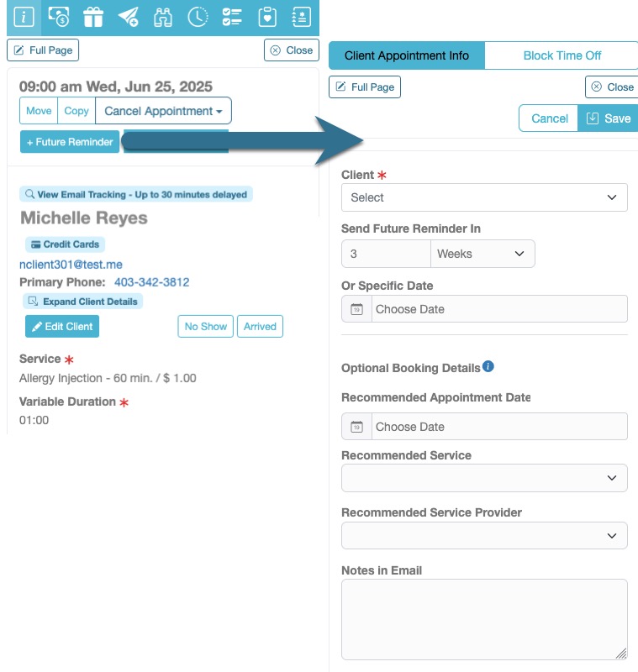Open the address book notes icon
This screenshot has width=638, height=672.
tap(300, 16)
